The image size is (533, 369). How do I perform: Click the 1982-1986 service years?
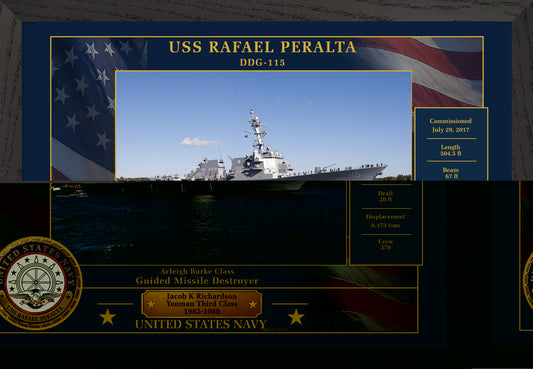(202, 311)
